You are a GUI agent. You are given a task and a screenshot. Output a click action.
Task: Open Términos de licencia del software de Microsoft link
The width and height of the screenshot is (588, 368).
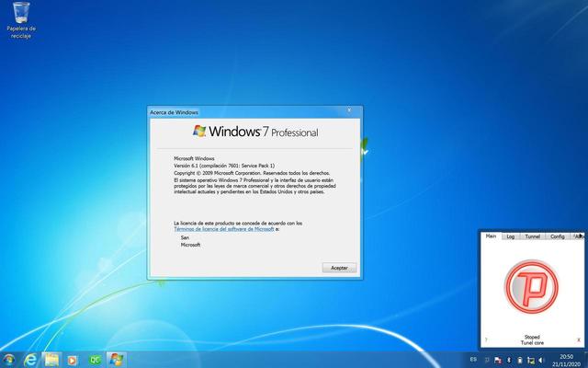coord(224,229)
